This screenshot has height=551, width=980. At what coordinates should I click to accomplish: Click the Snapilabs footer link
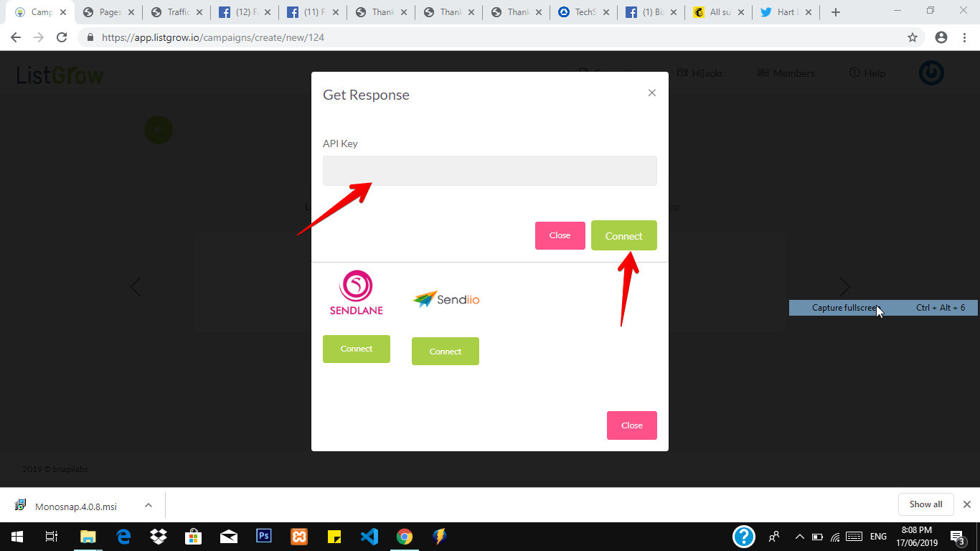click(x=70, y=469)
